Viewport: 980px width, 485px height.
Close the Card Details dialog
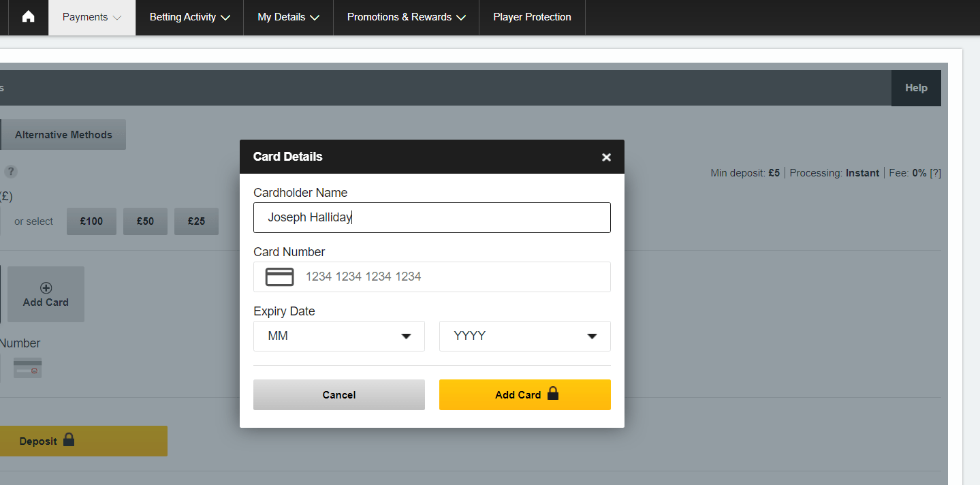(x=606, y=157)
